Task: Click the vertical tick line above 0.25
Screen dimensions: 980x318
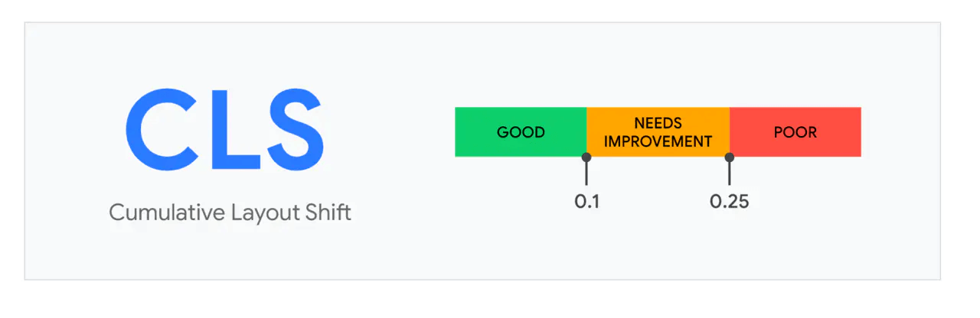Action: (x=730, y=174)
